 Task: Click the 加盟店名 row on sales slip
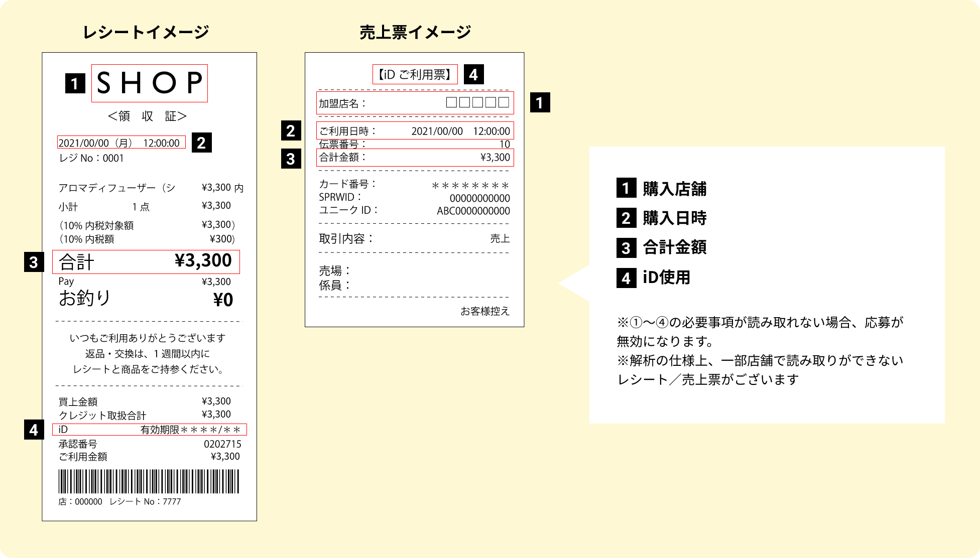click(x=415, y=103)
